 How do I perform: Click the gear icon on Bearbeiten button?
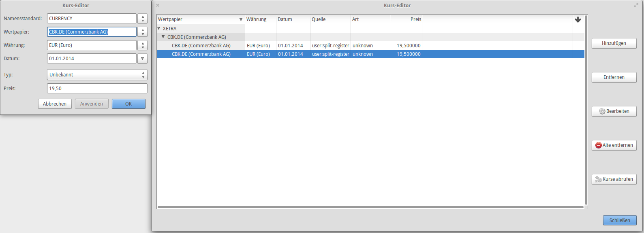coord(602,111)
